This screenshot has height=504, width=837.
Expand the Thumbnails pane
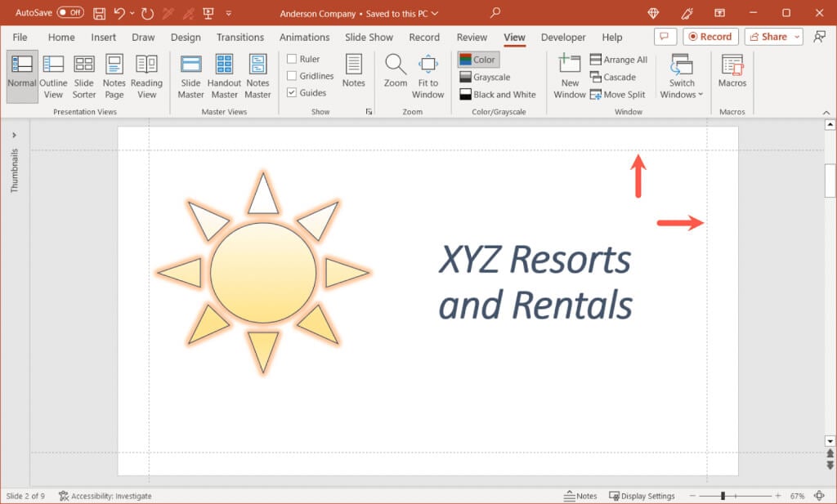15,135
